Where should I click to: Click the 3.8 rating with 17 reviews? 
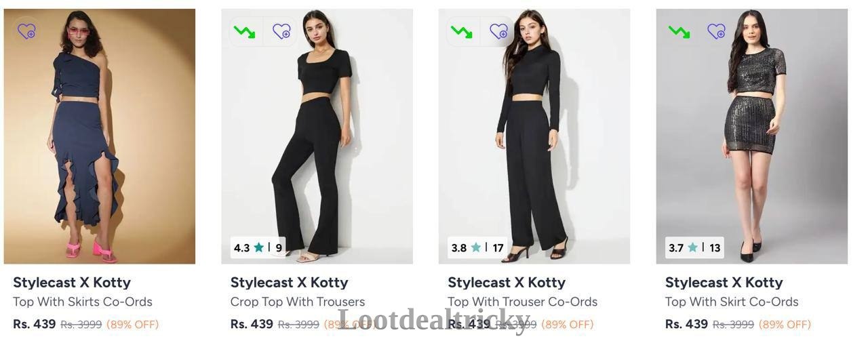[x=477, y=247]
